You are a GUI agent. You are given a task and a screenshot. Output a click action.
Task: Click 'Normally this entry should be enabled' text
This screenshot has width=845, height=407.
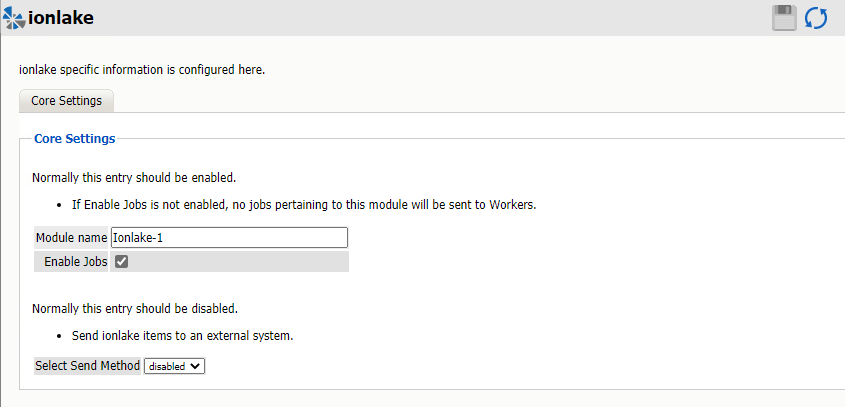click(x=133, y=178)
